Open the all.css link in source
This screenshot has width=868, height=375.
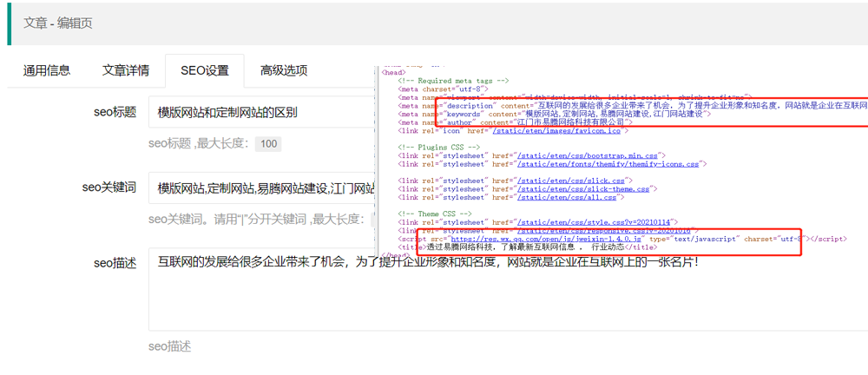[567, 198]
